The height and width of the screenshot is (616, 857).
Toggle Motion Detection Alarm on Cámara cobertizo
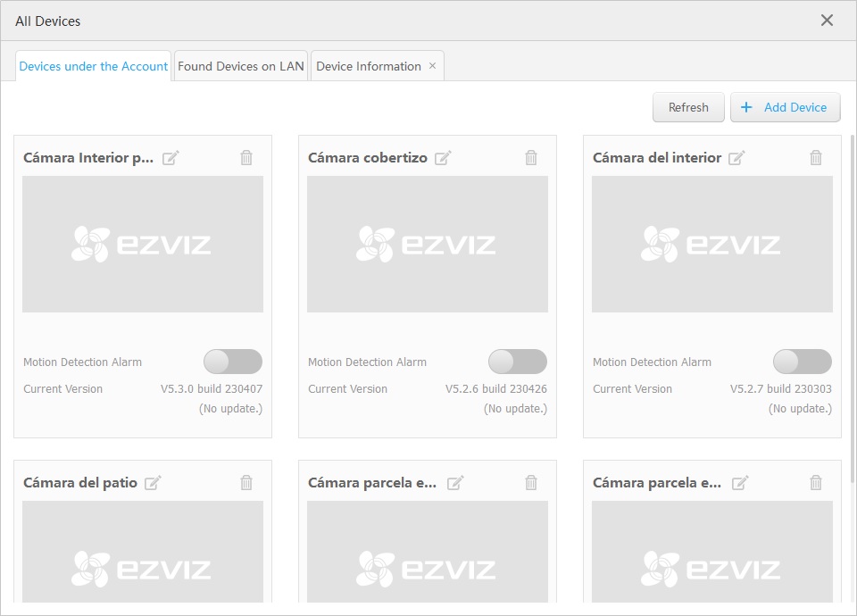518,362
